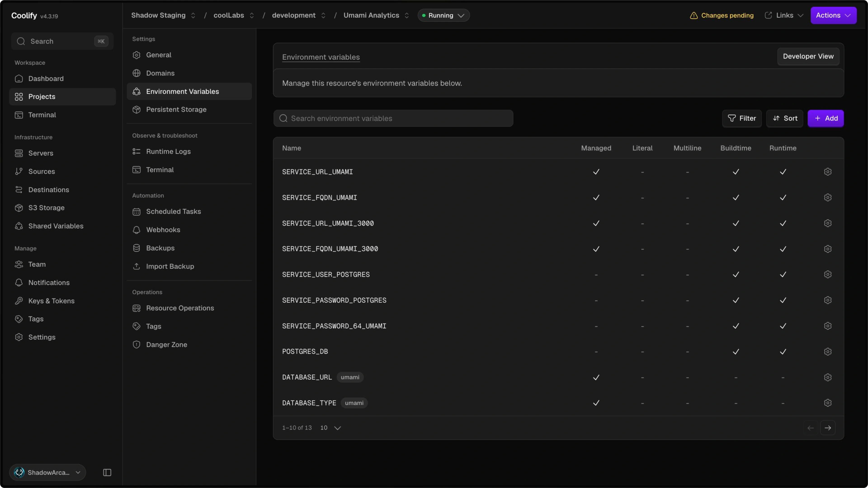
Task: Open settings gear for DATABASE_URL row
Action: (x=828, y=377)
